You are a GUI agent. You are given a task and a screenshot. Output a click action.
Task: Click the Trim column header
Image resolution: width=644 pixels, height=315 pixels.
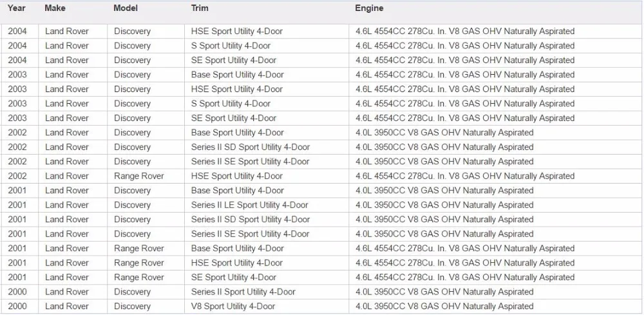click(200, 8)
